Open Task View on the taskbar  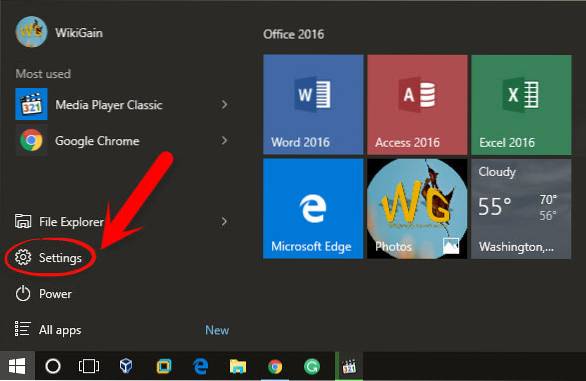[x=89, y=366]
